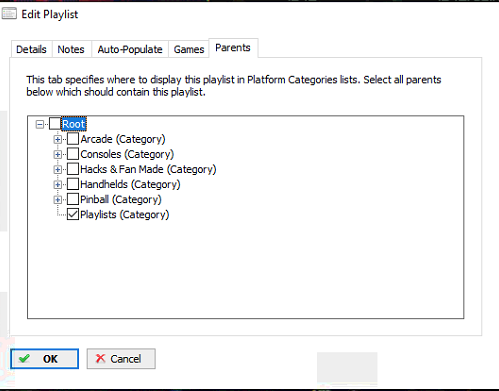Expand the Arcade category node

click(x=58, y=139)
